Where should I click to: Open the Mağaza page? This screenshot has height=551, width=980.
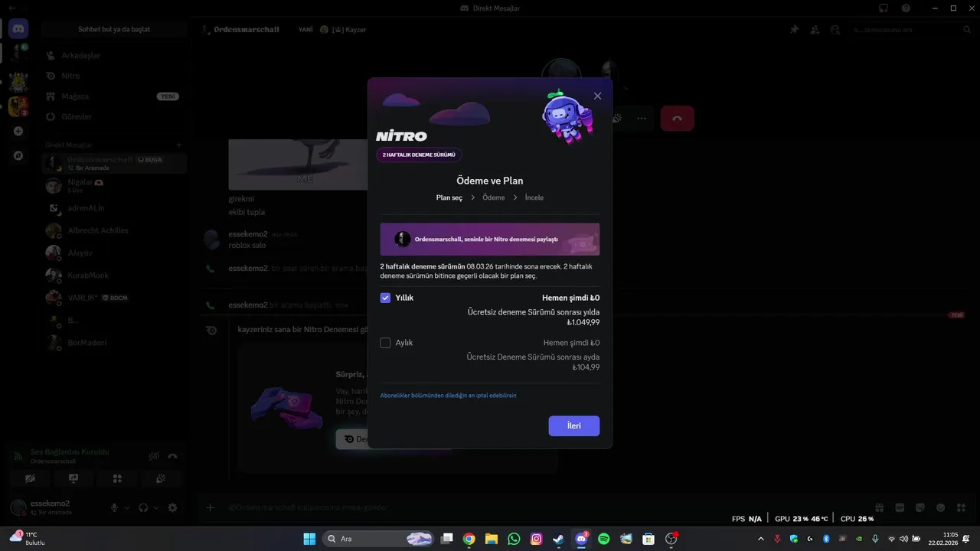coord(113,96)
